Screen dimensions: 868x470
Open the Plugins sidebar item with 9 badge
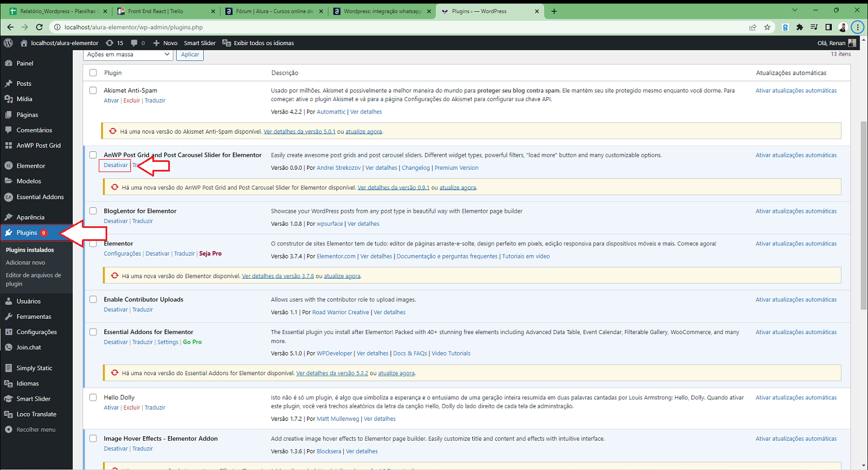point(36,232)
